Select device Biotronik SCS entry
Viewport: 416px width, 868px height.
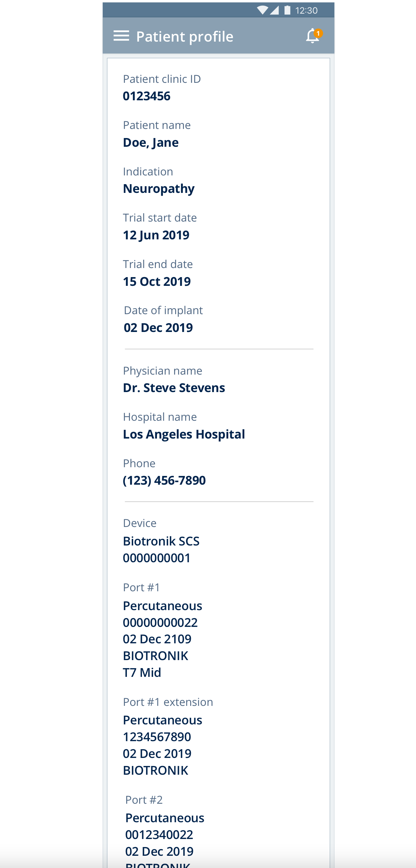pos(161,541)
